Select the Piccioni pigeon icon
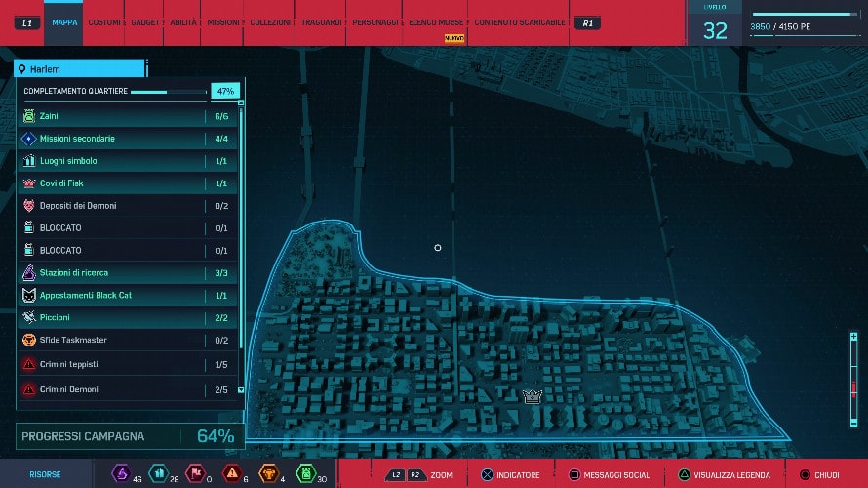The image size is (868, 488). [x=29, y=317]
